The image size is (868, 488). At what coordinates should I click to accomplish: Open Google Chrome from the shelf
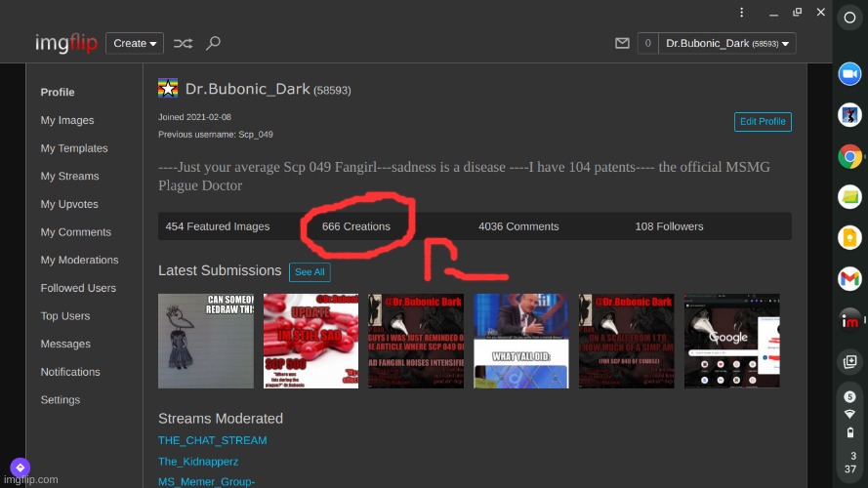(x=849, y=156)
